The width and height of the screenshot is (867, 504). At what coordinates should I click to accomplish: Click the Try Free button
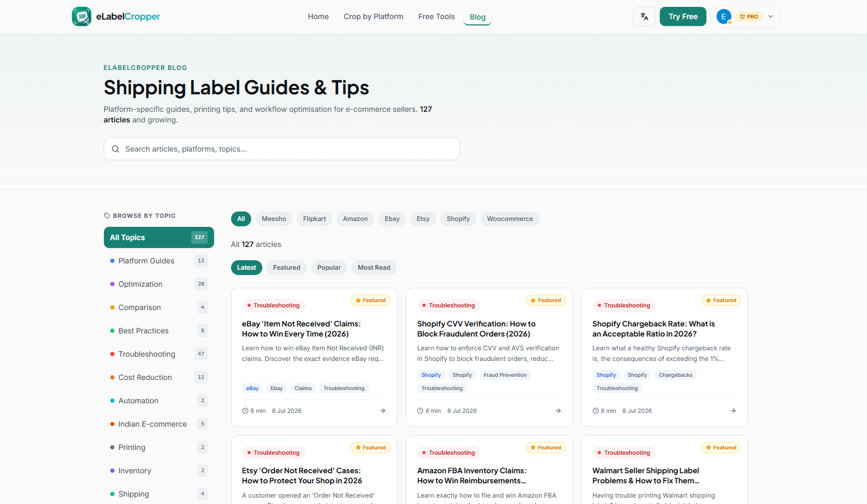pyautogui.click(x=683, y=16)
